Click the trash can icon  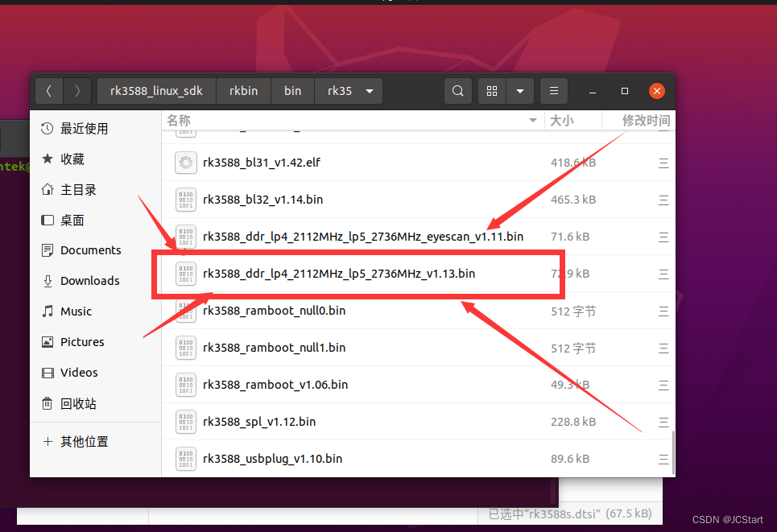click(47, 404)
